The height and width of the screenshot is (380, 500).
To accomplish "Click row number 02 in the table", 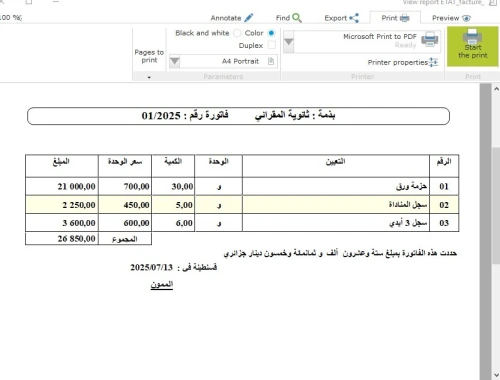I will point(444,205).
